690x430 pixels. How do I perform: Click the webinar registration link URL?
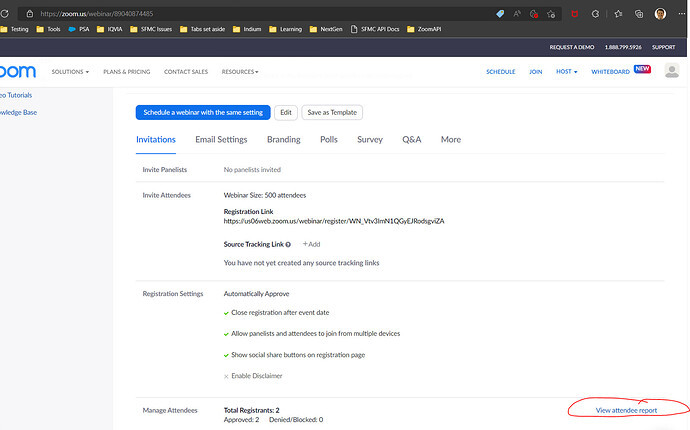coord(334,221)
